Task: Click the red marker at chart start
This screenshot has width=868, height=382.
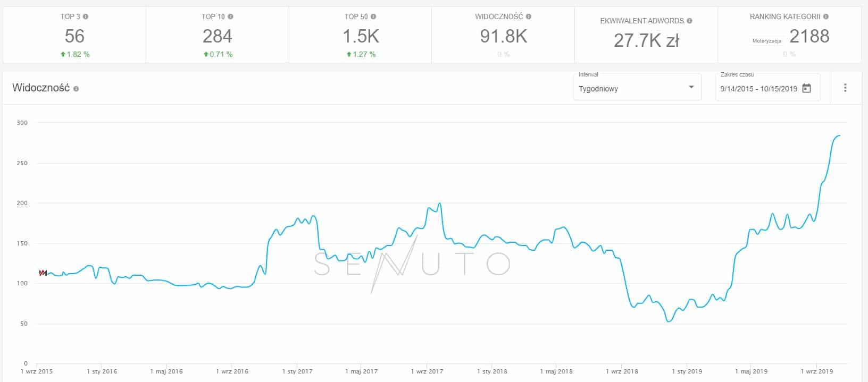Action: pos(43,273)
